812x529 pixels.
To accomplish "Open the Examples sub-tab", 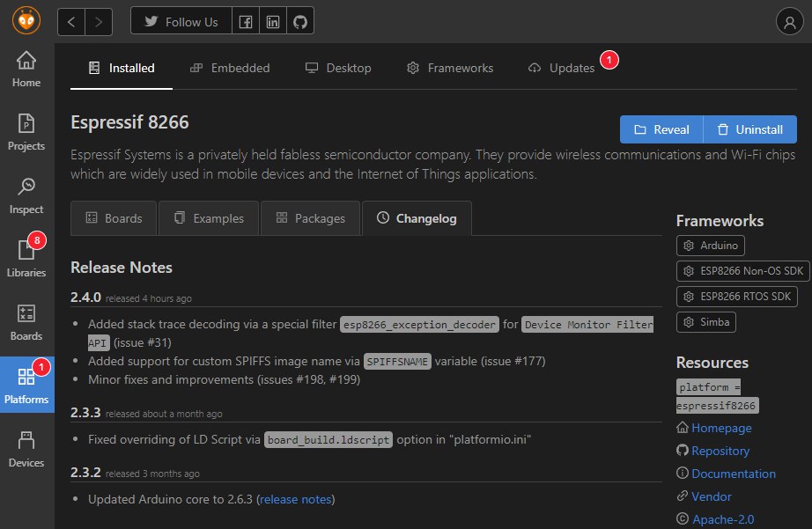I will [209, 218].
